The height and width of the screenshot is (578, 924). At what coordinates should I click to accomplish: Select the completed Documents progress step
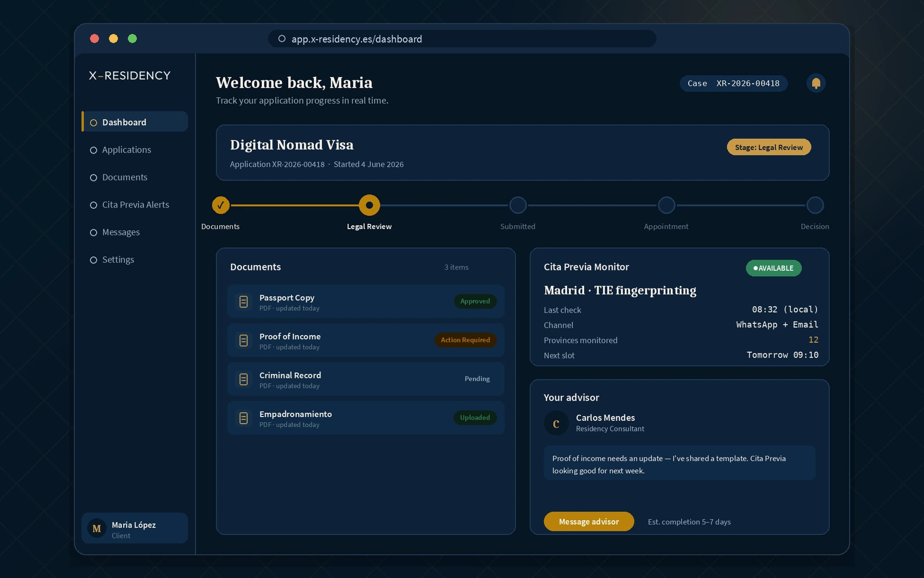[x=221, y=205]
